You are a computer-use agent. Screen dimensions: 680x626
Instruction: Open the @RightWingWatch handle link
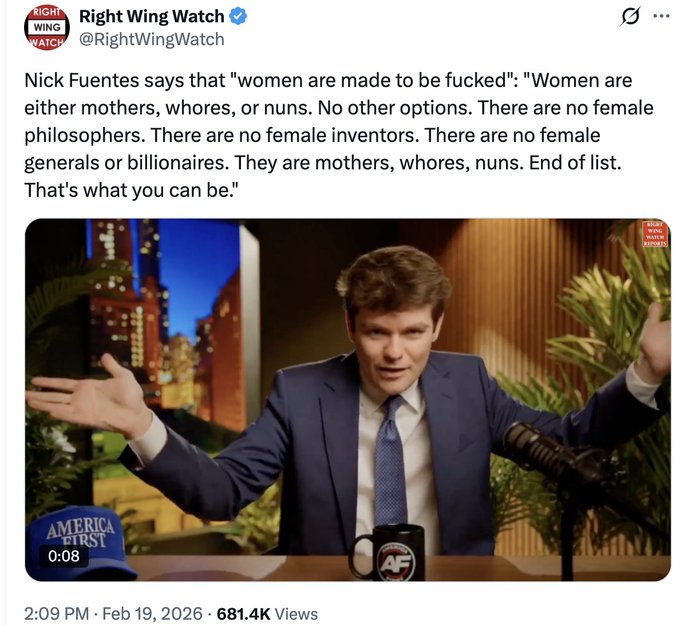[151, 39]
